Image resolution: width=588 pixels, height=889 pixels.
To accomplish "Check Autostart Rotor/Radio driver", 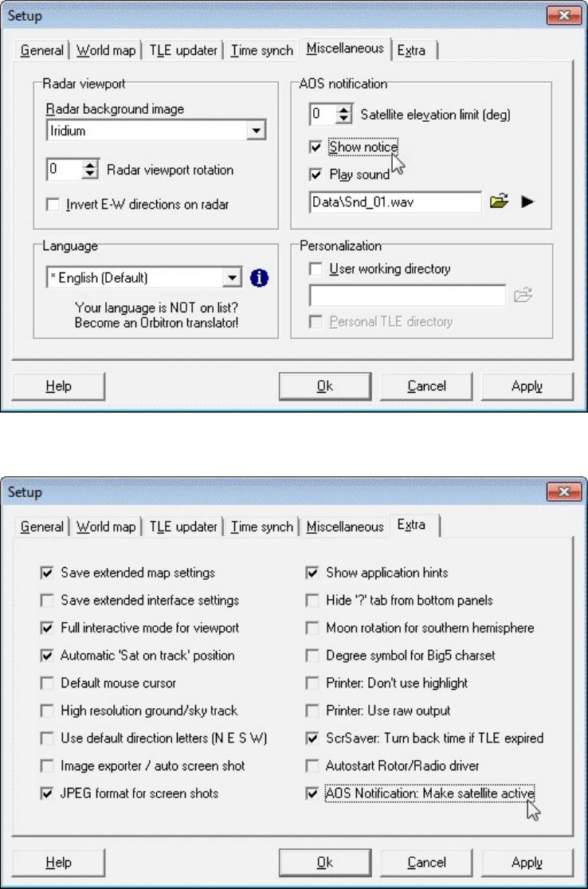I will click(312, 766).
